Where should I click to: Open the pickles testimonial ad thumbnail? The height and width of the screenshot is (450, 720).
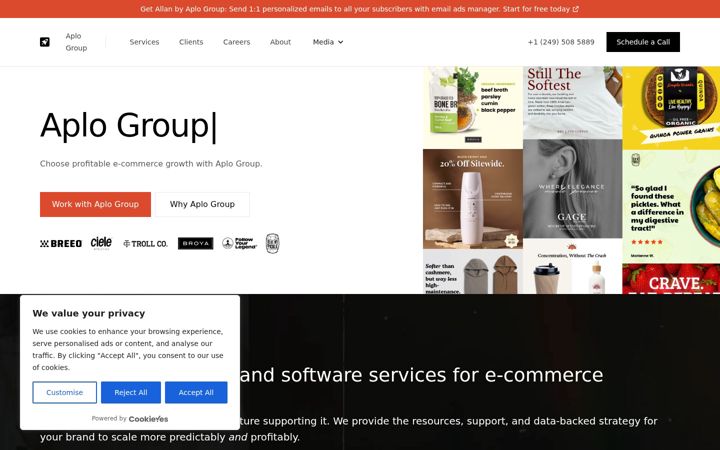point(671,207)
